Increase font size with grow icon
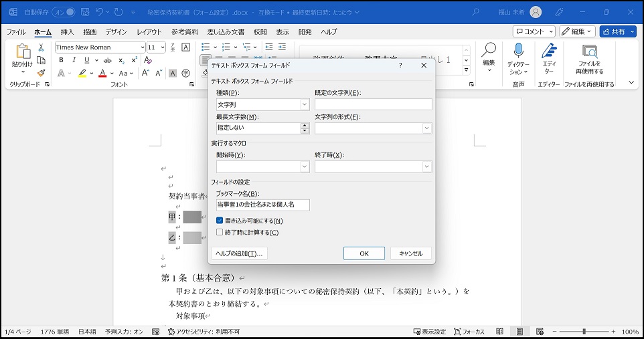This screenshot has height=339, width=644. coord(145,73)
